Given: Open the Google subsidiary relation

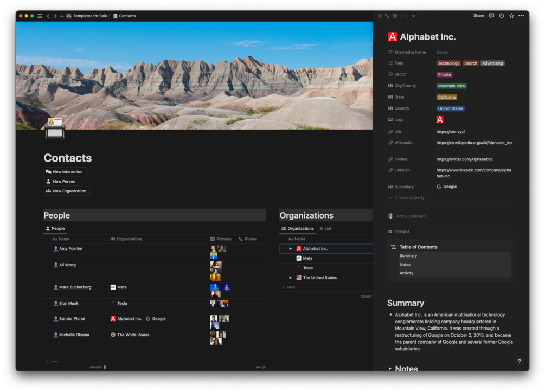Looking at the screenshot, I should 446,187.
